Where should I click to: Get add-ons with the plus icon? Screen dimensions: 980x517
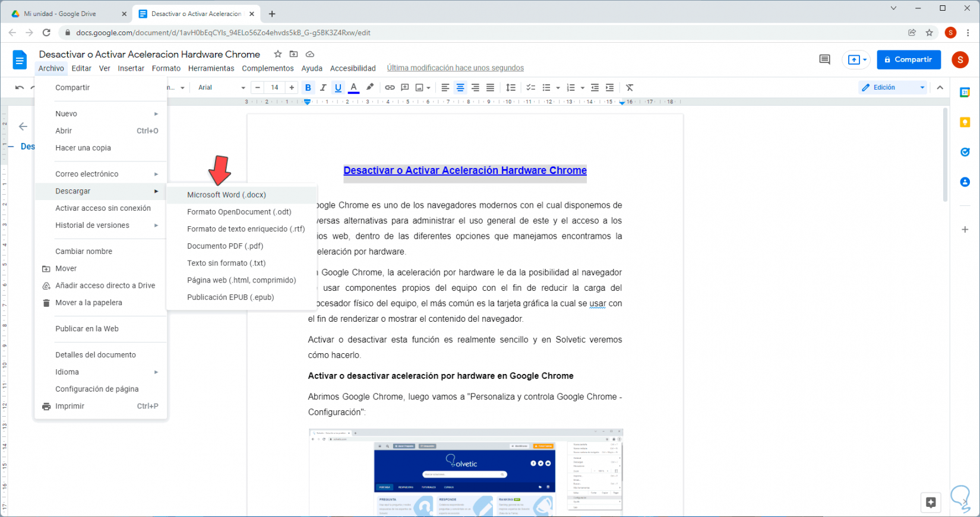click(x=965, y=229)
